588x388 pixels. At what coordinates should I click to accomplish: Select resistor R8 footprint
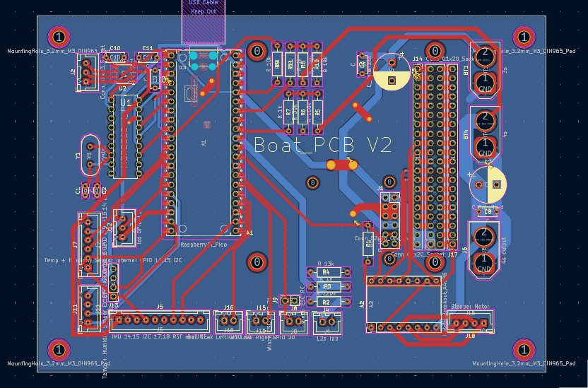pyautogui.click(x=303, y=64)
